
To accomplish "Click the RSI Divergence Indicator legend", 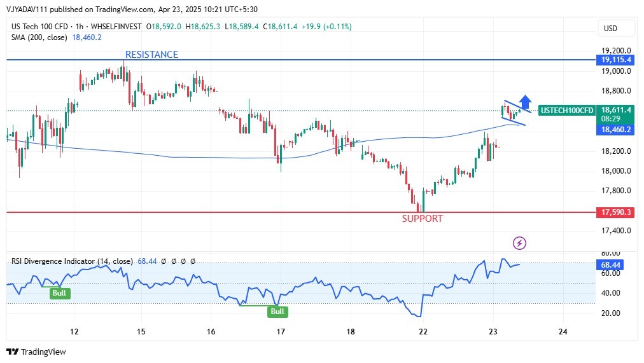I will (x=71, y=261).
